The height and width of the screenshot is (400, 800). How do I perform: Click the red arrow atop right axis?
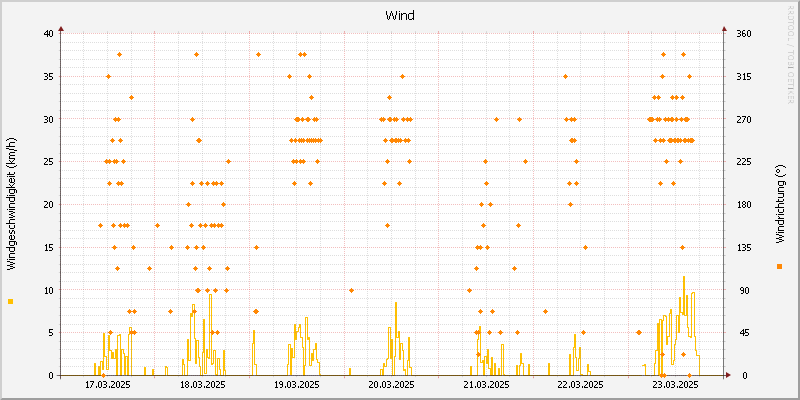(x=723, y=29)
